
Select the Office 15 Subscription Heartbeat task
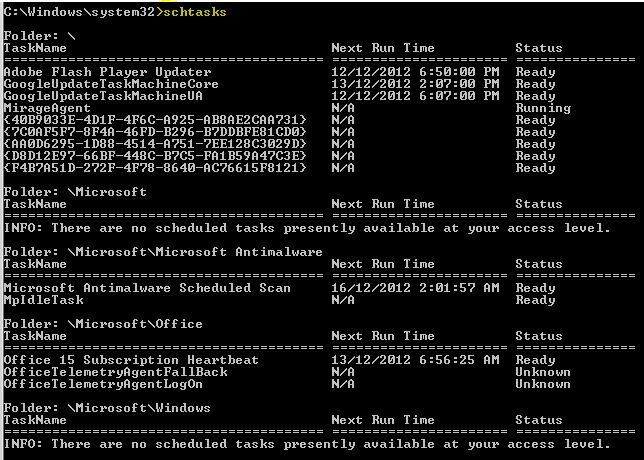tap(131, 360)
